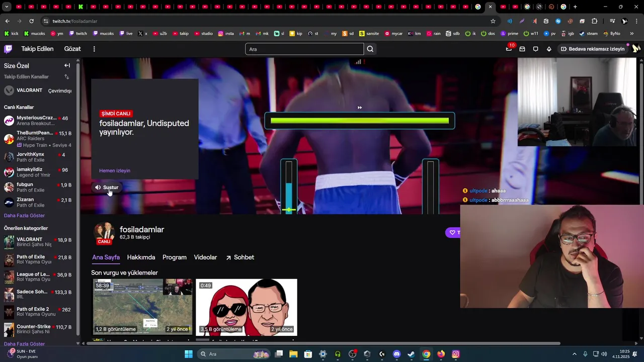Image resolution: width=644 pixels, height=362 pixels.
Task: Open the Takip Edilen page
Action: [37, 49]
